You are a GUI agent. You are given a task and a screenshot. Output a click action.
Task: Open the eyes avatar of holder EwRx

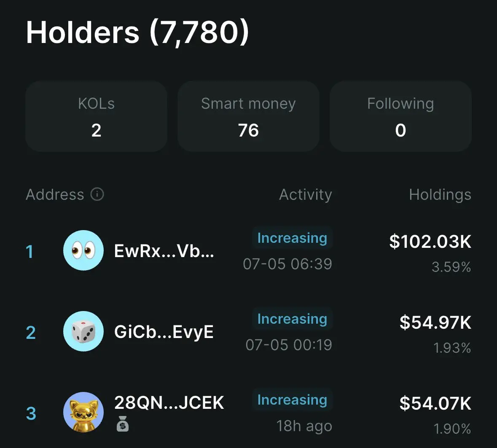(83, 250)
